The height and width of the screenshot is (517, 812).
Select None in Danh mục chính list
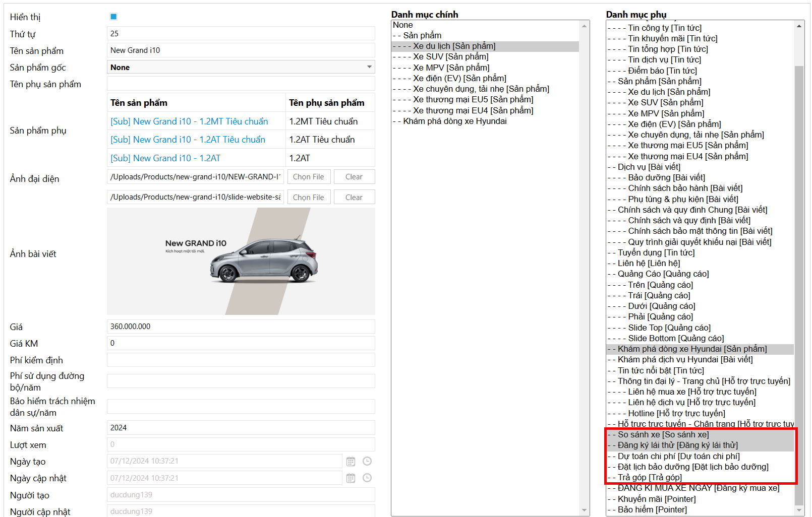click(403, 25)
